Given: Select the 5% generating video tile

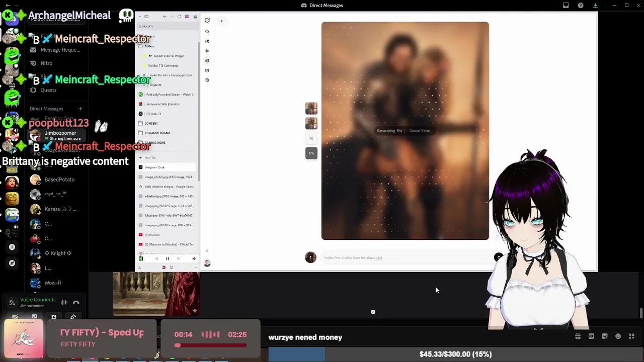Looking at the screenshot, I should 311,153.
